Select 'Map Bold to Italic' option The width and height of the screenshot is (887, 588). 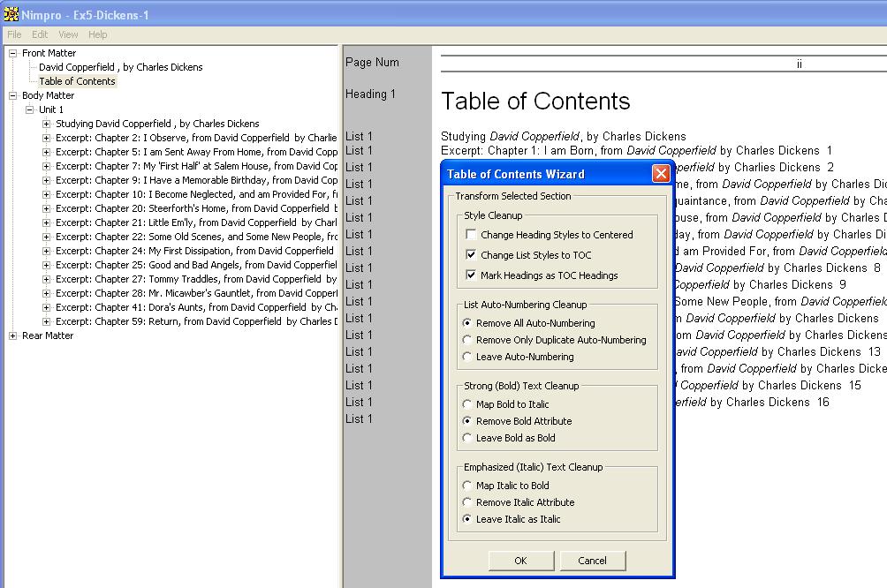[466, 404]
